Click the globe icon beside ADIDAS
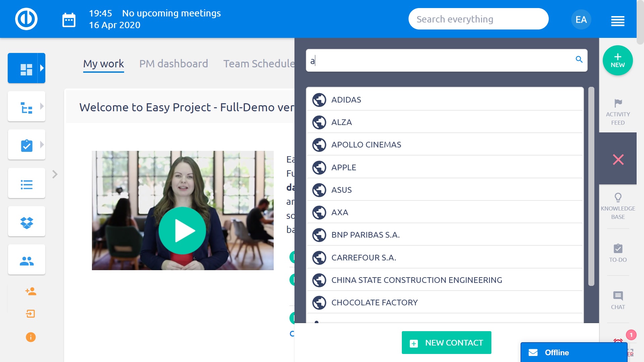644x362 pixels. point(319,100)
